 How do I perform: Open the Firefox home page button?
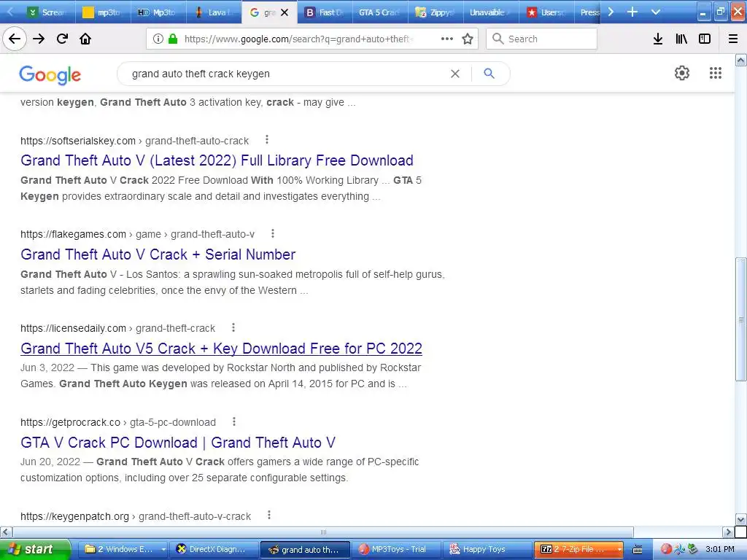point(85,39)
